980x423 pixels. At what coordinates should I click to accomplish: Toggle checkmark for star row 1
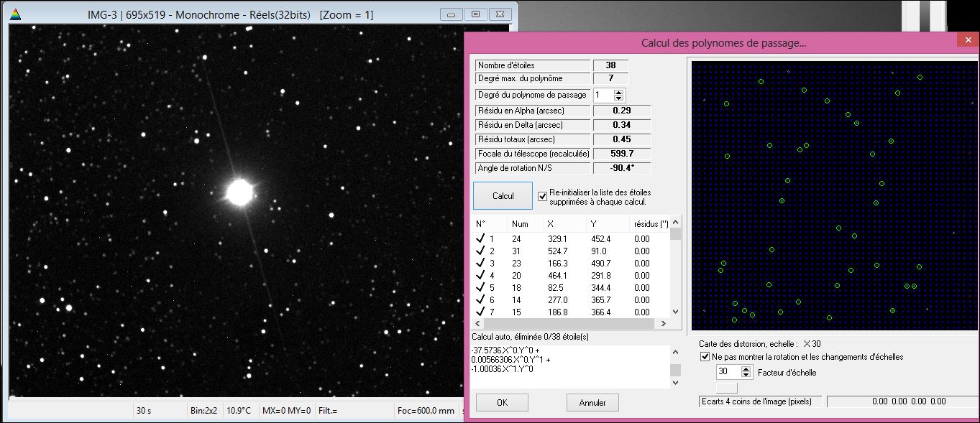coord(480,239)
